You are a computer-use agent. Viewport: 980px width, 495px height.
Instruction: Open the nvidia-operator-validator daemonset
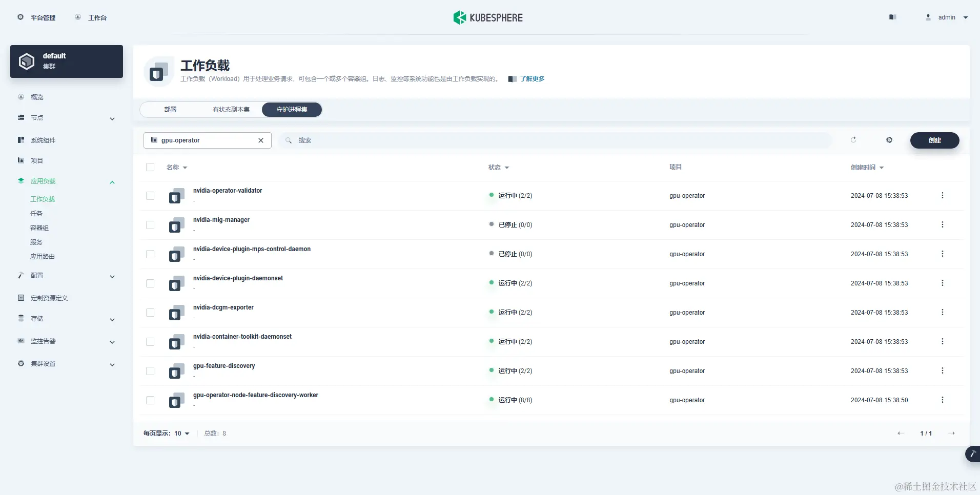click(228, 191)
